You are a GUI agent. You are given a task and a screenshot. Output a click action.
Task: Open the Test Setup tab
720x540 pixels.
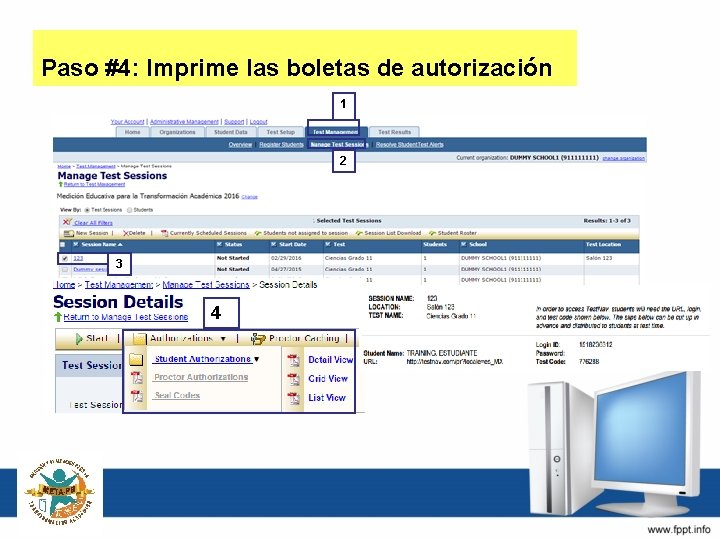[x=281, y=132]
